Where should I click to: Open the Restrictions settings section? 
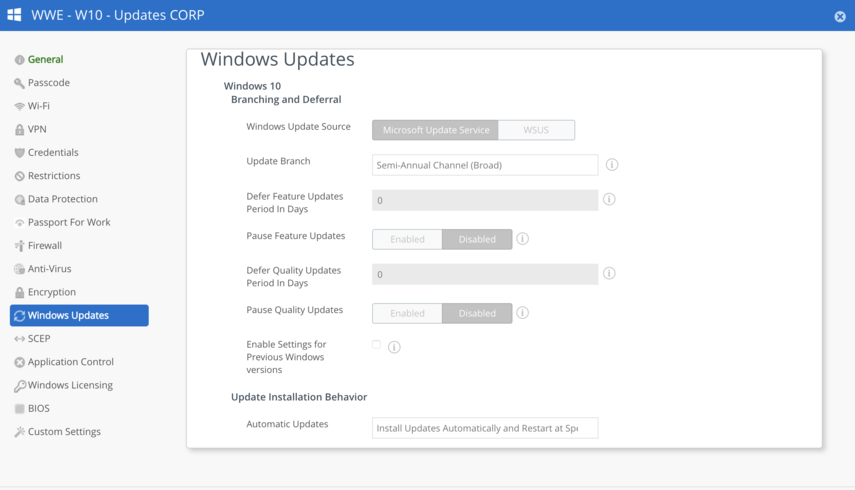[54, 176]
